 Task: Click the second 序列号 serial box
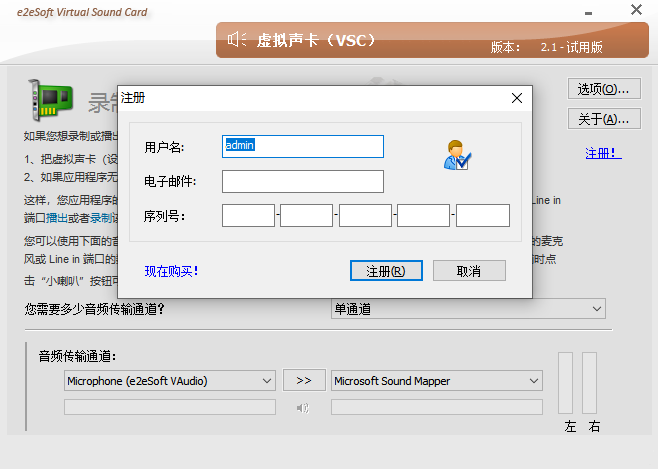tap(306, 216)
